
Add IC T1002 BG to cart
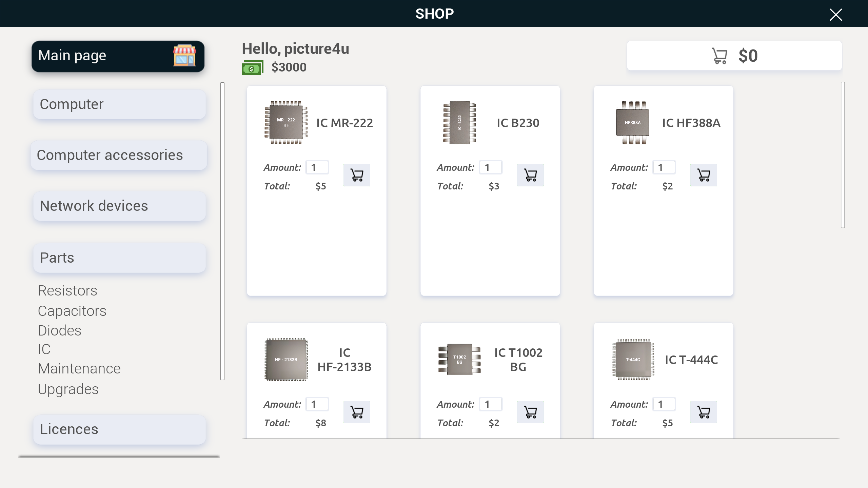(530, 412)
